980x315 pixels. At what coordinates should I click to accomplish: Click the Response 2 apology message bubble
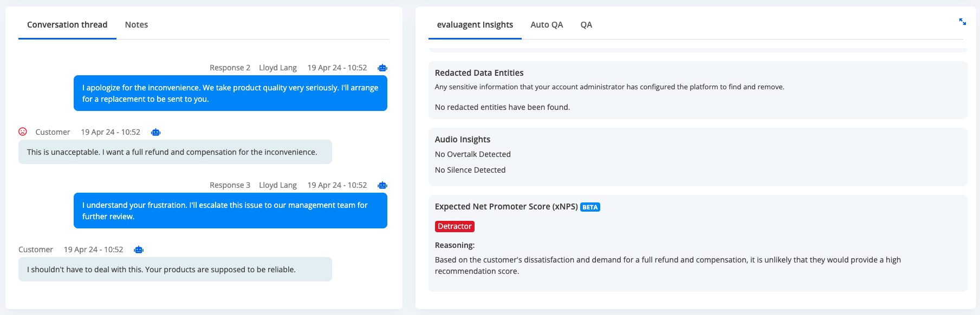coord(230,93)
